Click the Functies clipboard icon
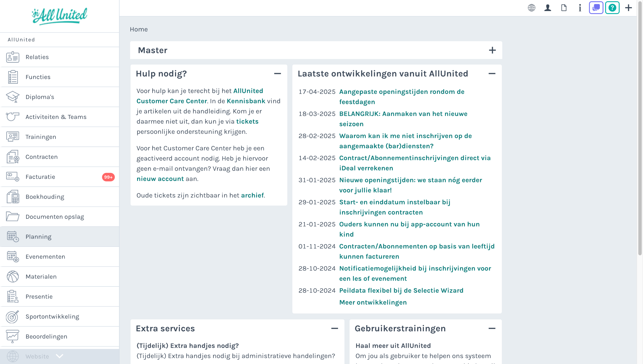The image size is (643, 364). tap(13, 77)
